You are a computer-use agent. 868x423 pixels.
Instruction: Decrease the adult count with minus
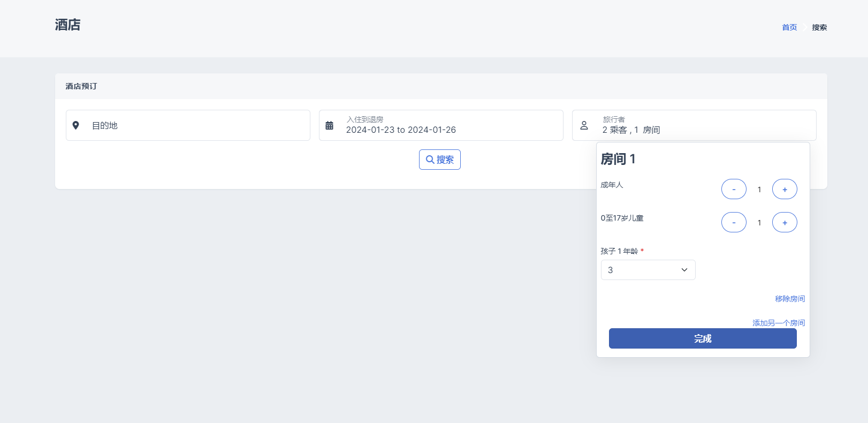(734, 190)
